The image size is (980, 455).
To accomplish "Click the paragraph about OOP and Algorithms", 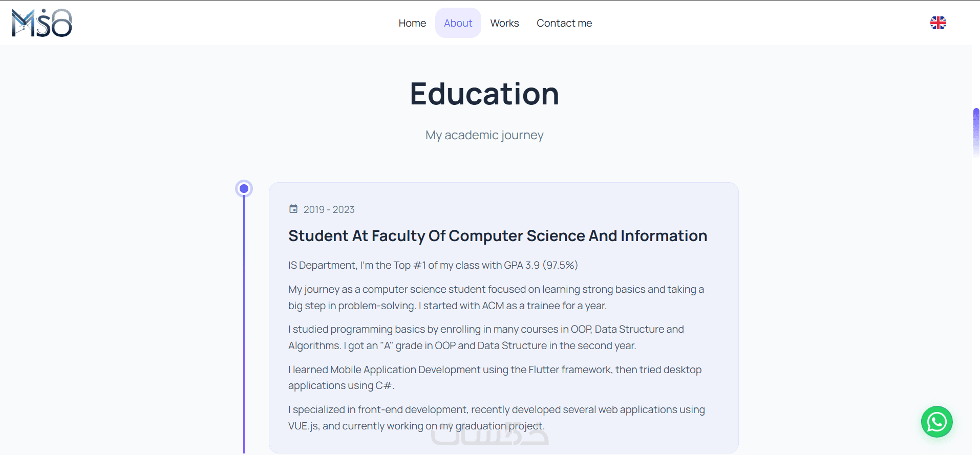I will (x=485, y=337).
